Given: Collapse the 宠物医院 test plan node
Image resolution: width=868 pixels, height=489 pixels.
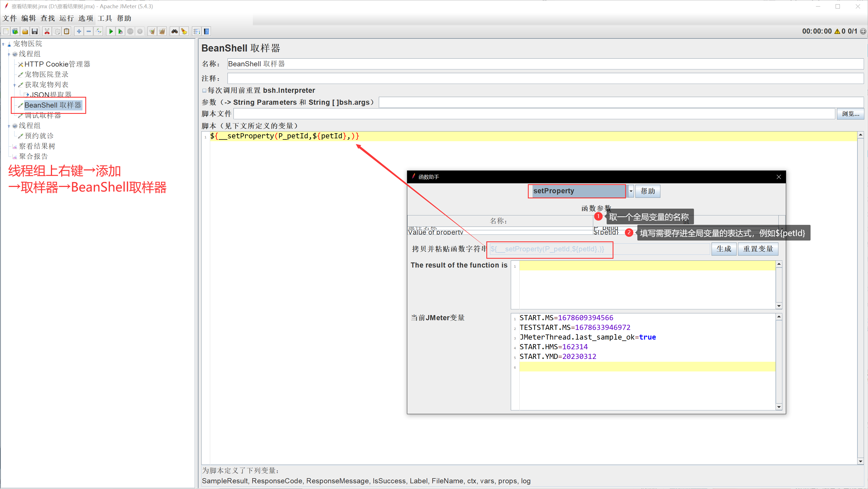Looking at the screenshot, I should coord(3,44).
